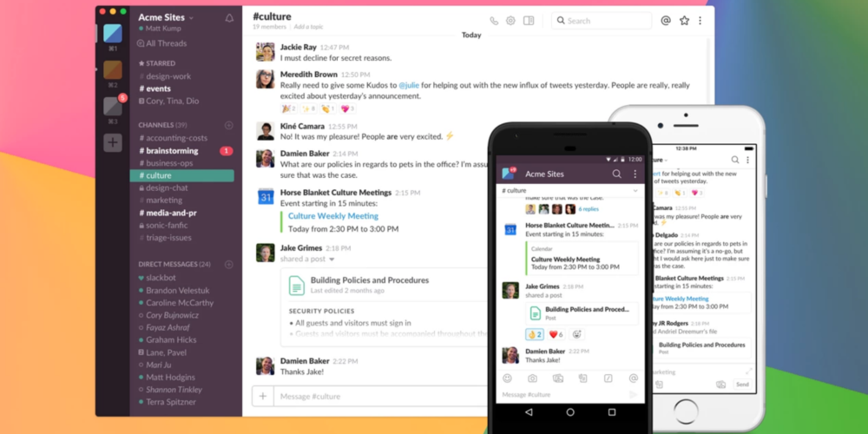Expand the shared a post dropdown arrow
This screenshot has width=868, height=434.
pos(332,259)
